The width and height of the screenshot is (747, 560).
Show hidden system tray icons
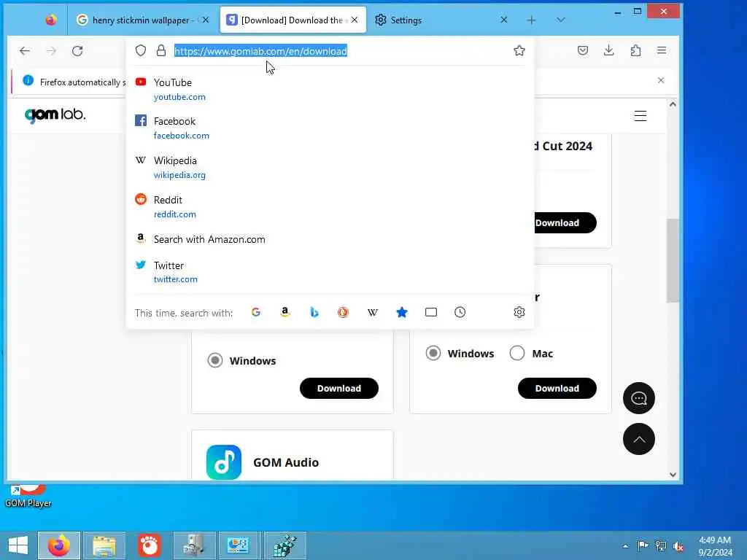pos(625,545)
